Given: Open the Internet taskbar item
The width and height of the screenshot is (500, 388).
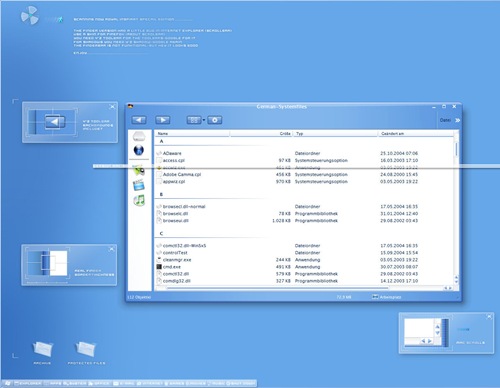Looking at the screenshot, I should 150,383.
